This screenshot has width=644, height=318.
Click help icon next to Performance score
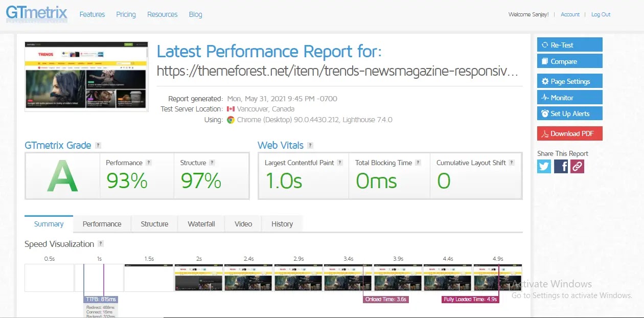pyautogui.click(x=149, y=163)
